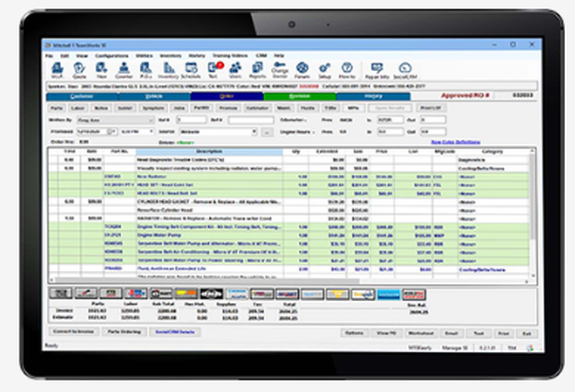Click the Fluids button

pos(308,108)
